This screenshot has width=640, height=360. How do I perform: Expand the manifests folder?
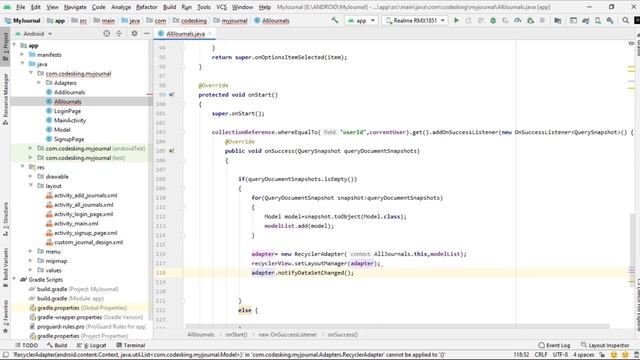(22, 55)
